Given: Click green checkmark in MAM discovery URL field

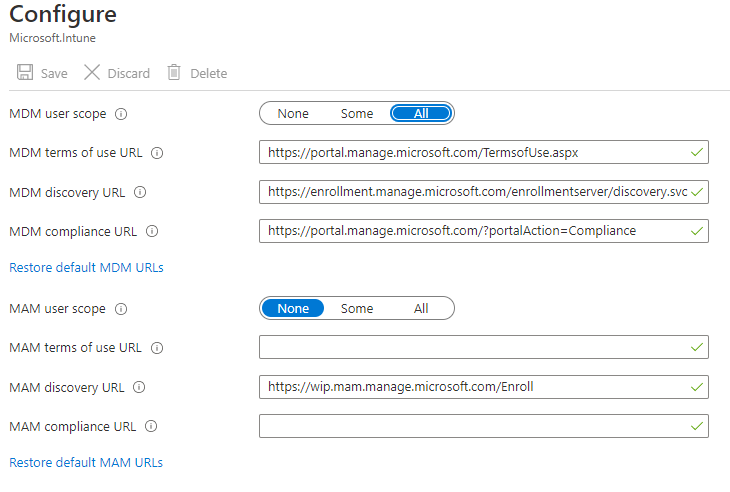Looking at the screenshot, I should (697, 387).
